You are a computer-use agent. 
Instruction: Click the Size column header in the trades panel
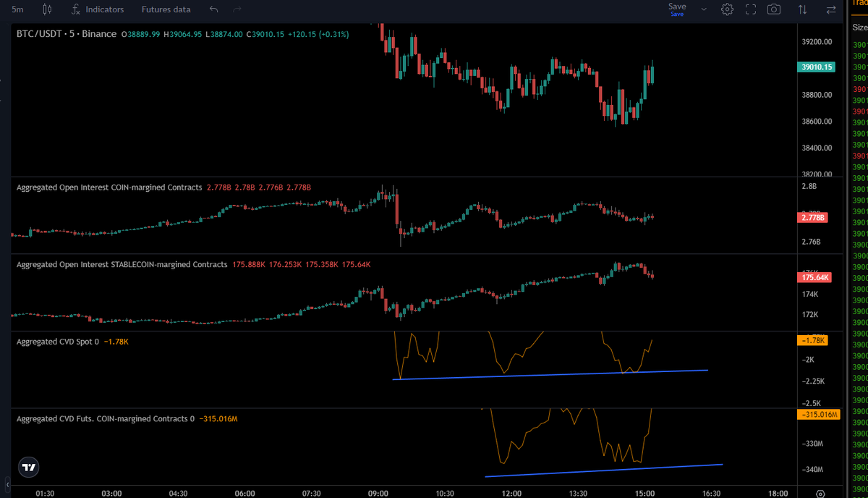859,27
